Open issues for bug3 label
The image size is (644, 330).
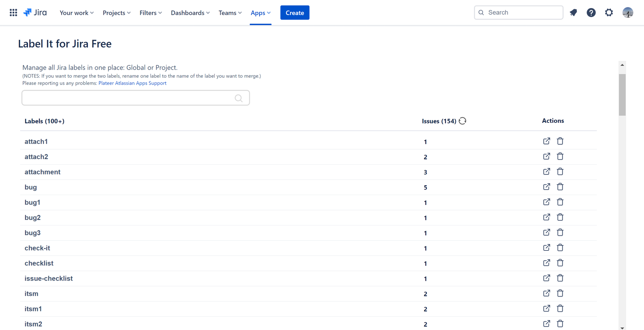(x=547, y=232)
